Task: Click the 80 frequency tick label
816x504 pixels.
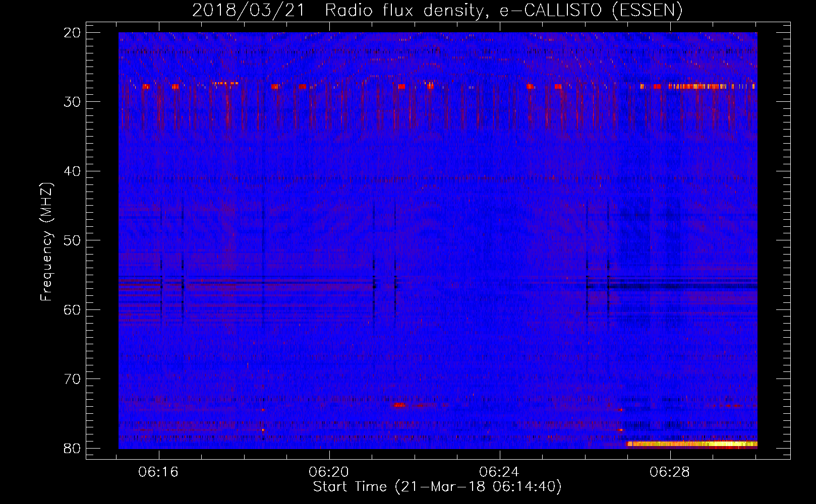Action: click(x=73, y=448)
